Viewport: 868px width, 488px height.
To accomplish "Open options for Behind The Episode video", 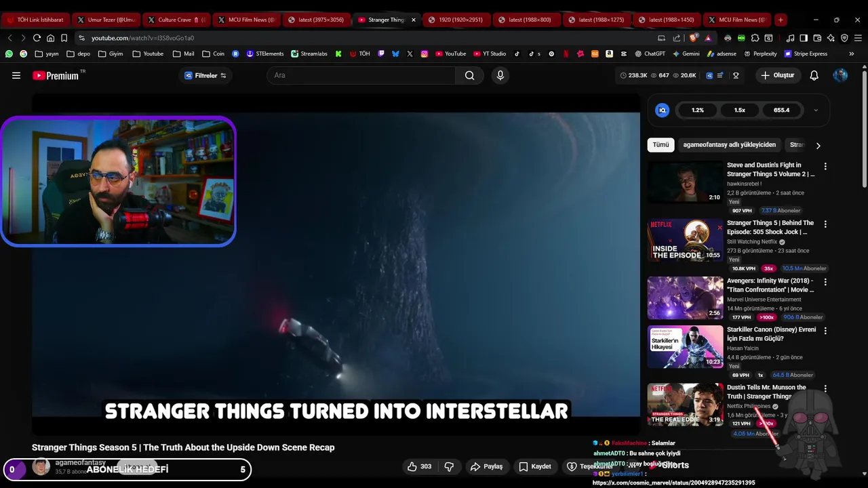I will pyautogui.click(x=825, y=224).
